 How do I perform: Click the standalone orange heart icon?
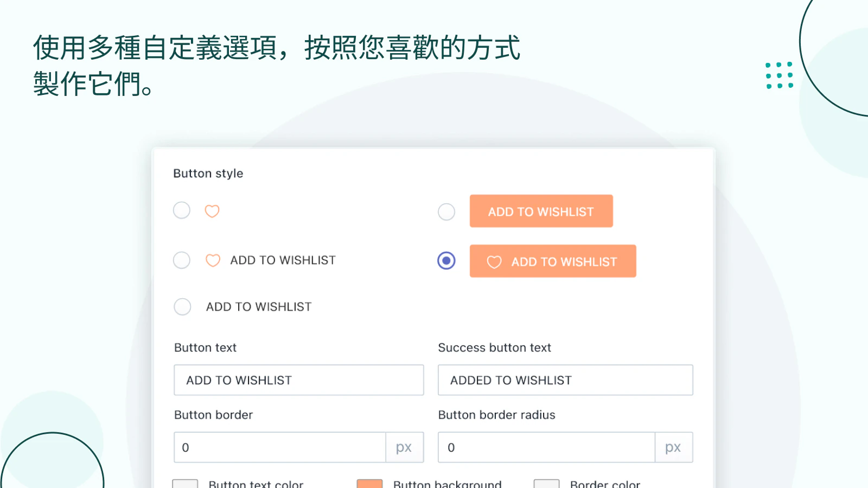tap(212, 211)
